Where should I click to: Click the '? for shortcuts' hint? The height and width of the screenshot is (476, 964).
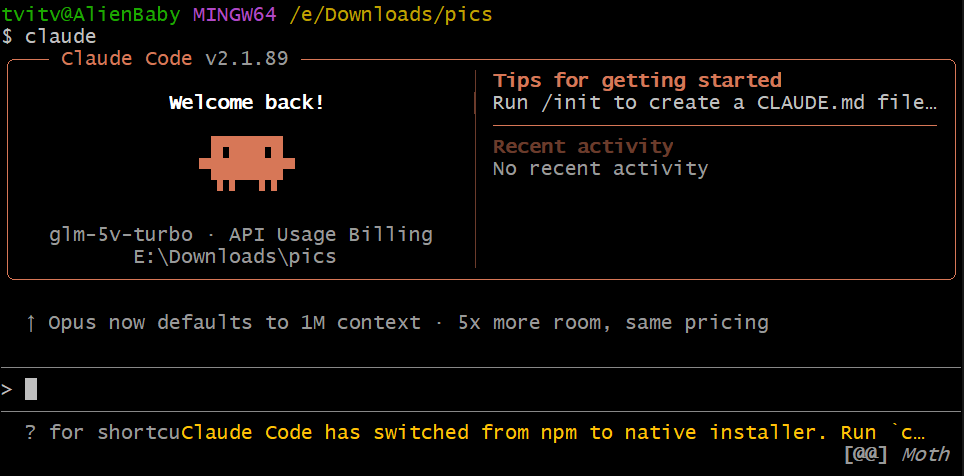(103, 432)
